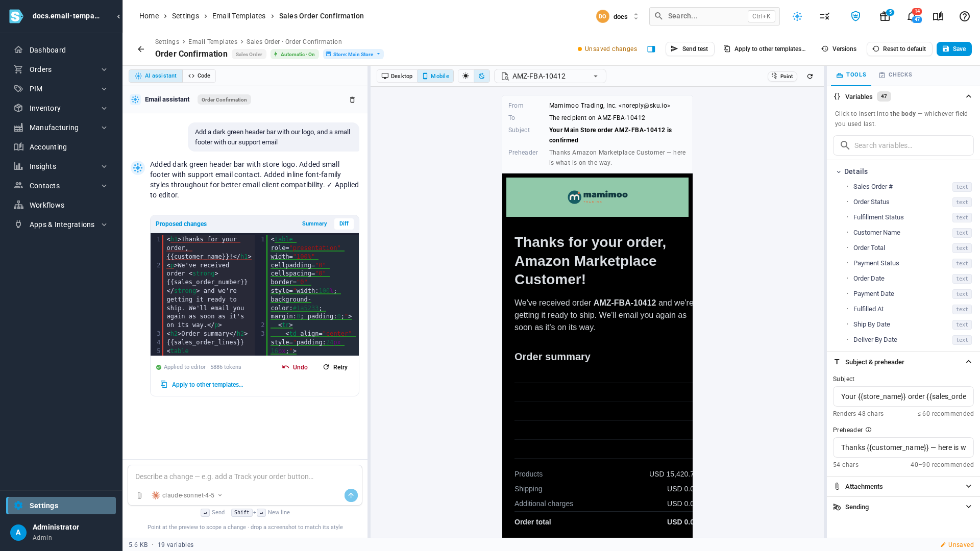This screenshot has height=551, width=980.
Task: Open Orders in the sidebar
Action: [61, 69]
